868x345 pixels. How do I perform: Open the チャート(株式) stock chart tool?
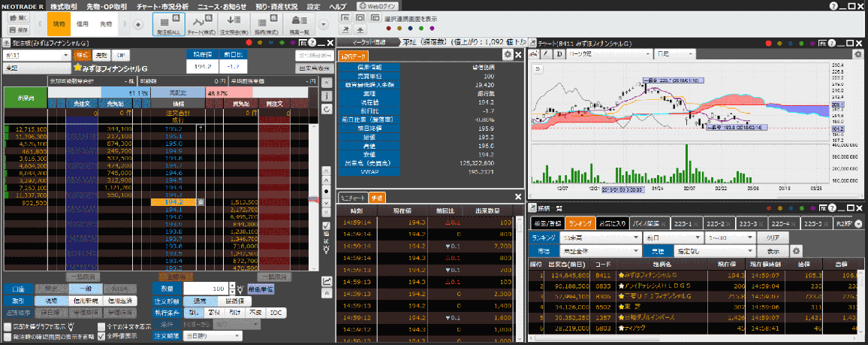click(201, 24)
